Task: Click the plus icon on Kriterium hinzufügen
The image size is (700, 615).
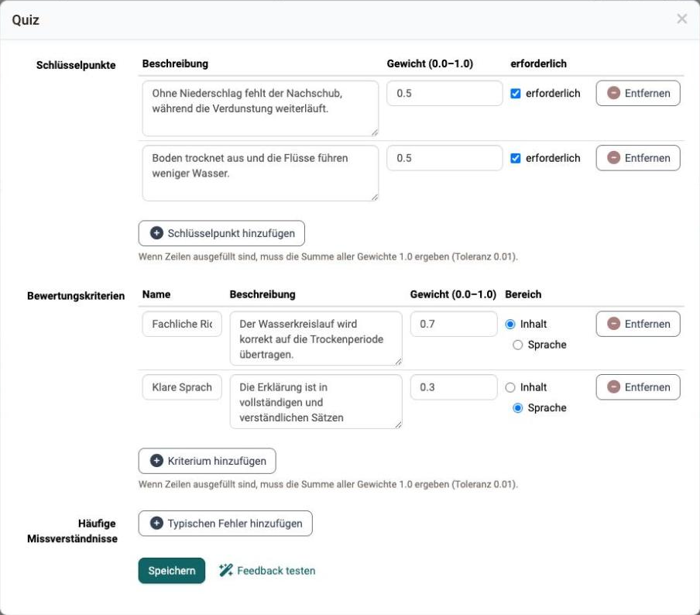Action: (x=156, y=461)
